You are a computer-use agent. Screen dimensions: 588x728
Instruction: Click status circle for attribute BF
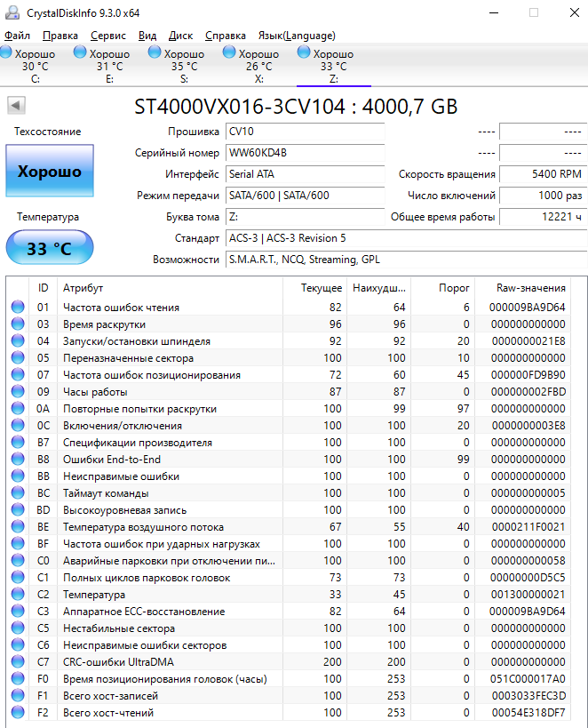(x=18, y=543)
